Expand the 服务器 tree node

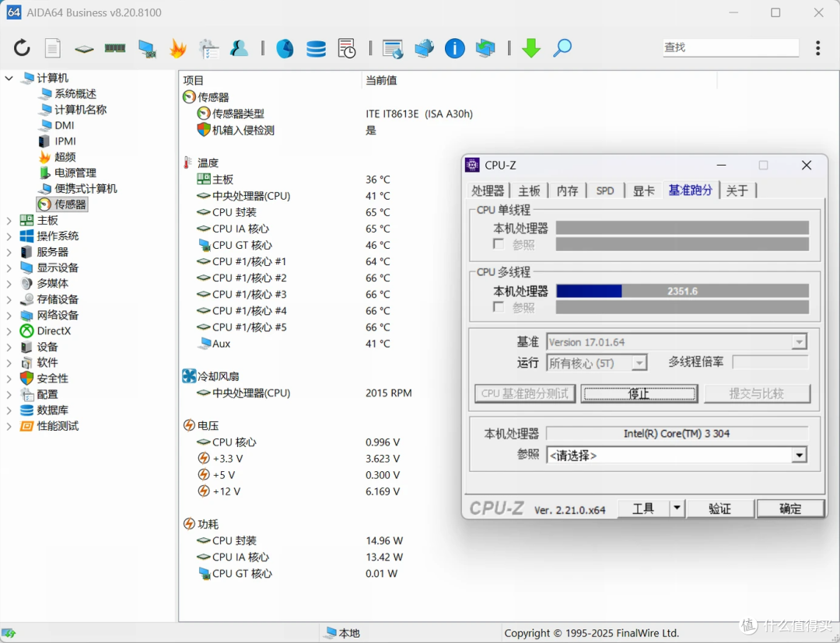9,252
